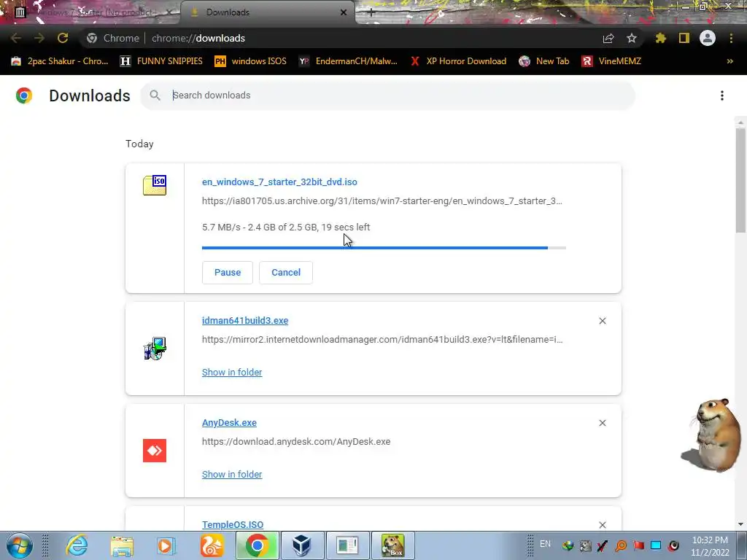Viewport: 747px width, 560px height.
Task: Show AnyDesk.exe in folder
Action: coord(232,474)
